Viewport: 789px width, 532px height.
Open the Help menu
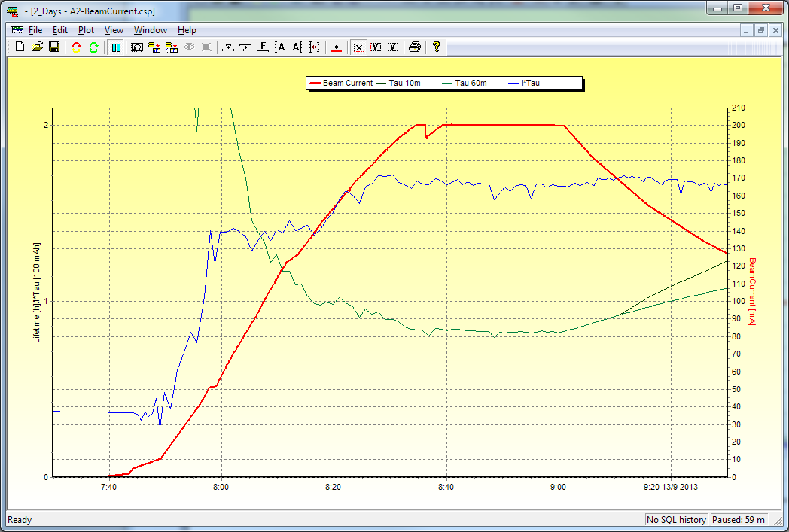(187, 30)
